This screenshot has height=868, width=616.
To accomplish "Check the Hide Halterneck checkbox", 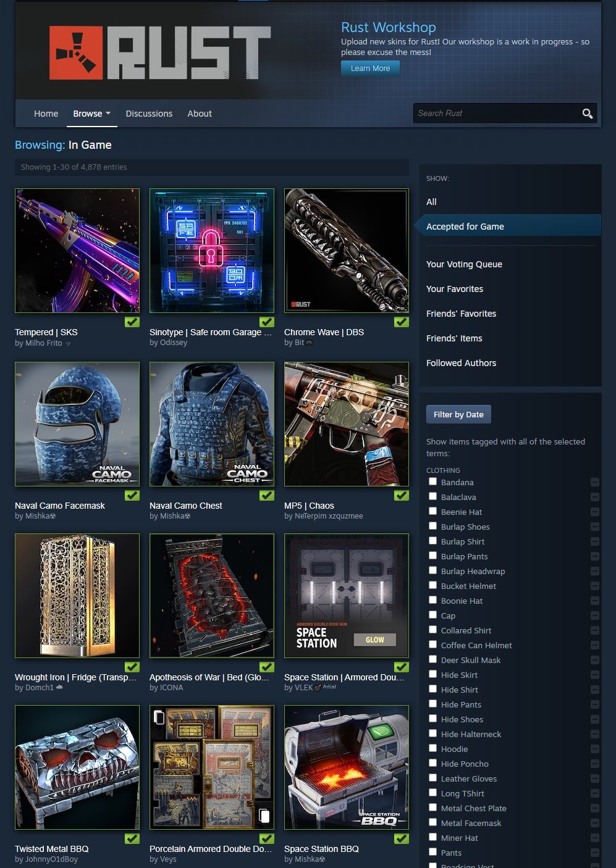I will point(432,733).
